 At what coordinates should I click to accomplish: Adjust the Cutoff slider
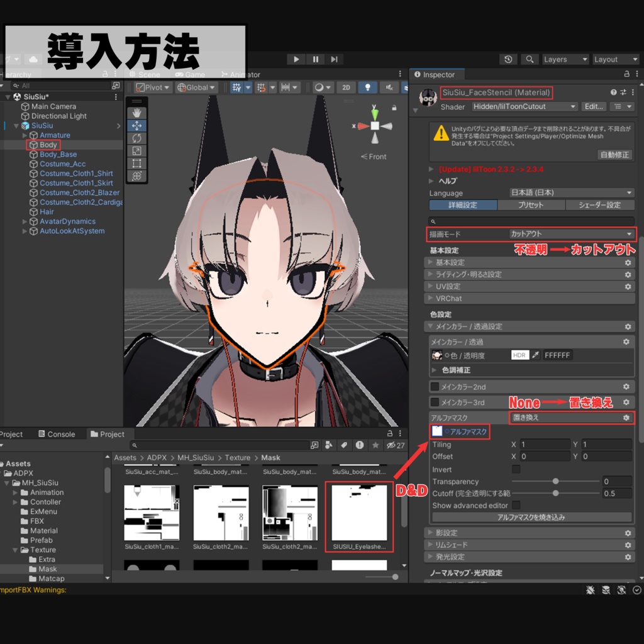555,493
